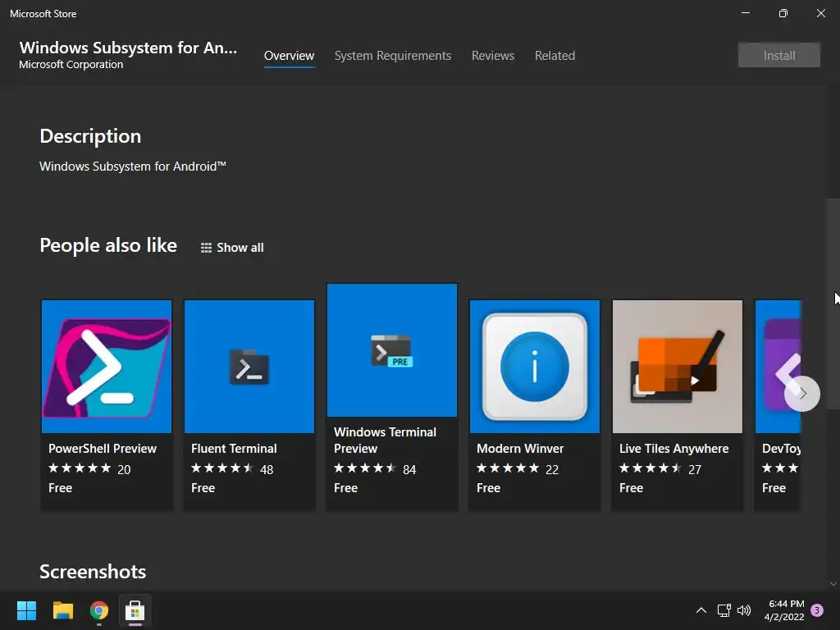The height and width of the screenshot is (630, 840).
Task: Show hidden tray icons chevron
Action: (701, 610)
